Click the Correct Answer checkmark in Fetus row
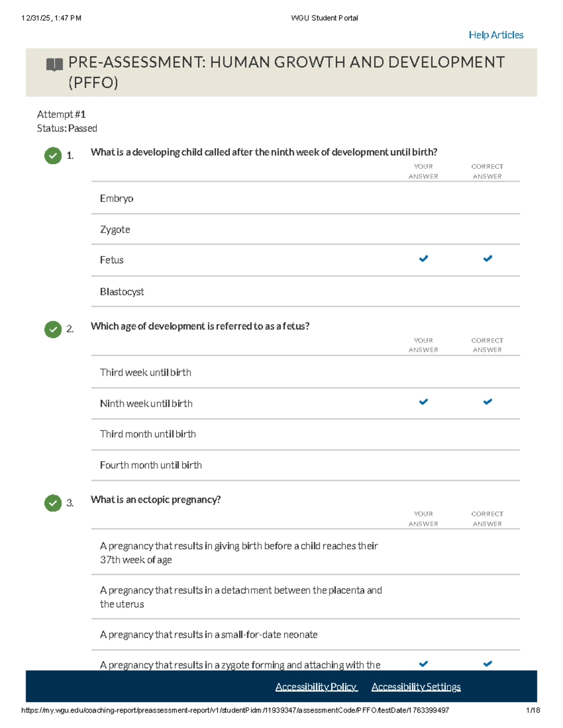This screenshot has width=563, height=728. [487, 259]
